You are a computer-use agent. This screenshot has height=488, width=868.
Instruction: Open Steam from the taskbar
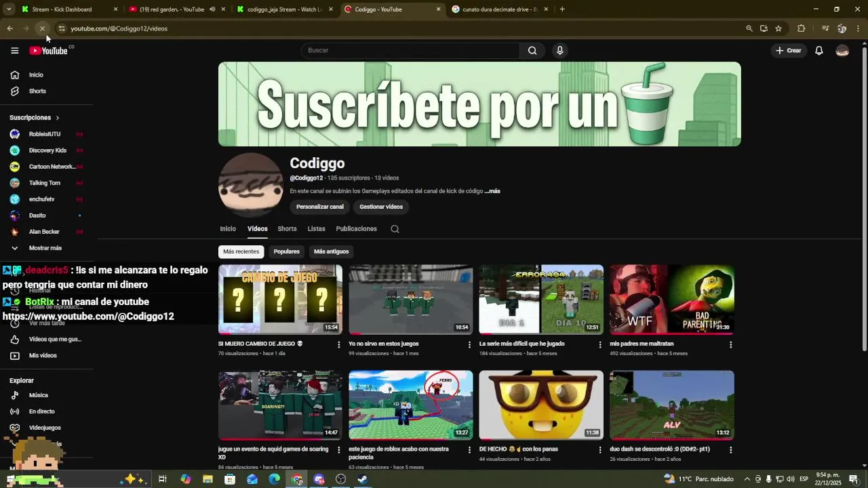[363, 479]
